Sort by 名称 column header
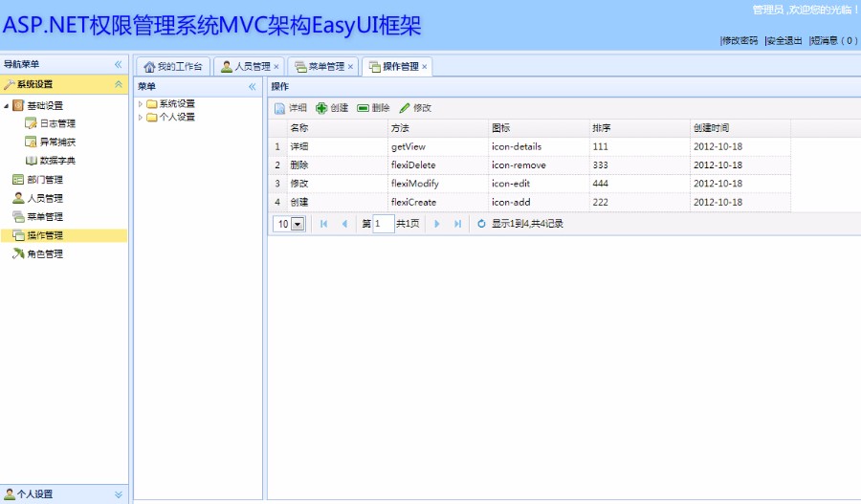Viewport: 861px width, 504px height. [x=337, y=128]
